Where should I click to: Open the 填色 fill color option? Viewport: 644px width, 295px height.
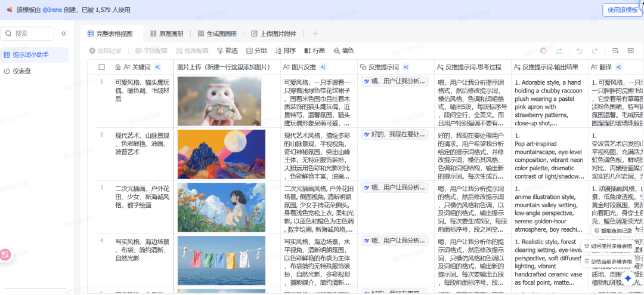344,51
